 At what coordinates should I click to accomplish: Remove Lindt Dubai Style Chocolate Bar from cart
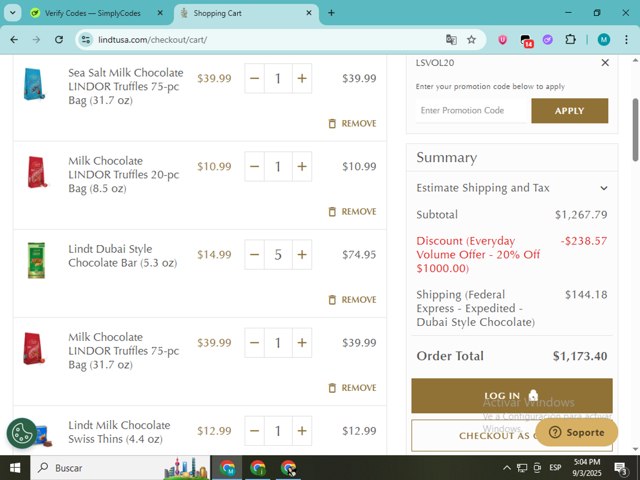(x=352, y=300)
